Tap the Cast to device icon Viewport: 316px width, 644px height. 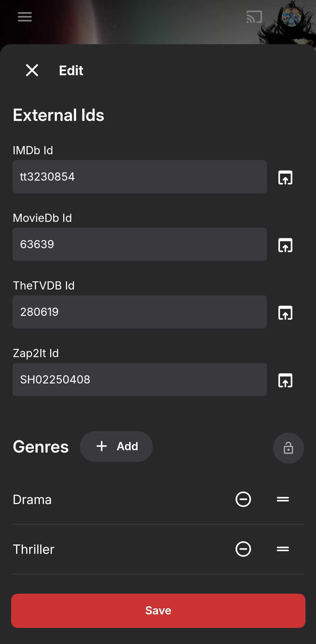[x=254, y=17]
